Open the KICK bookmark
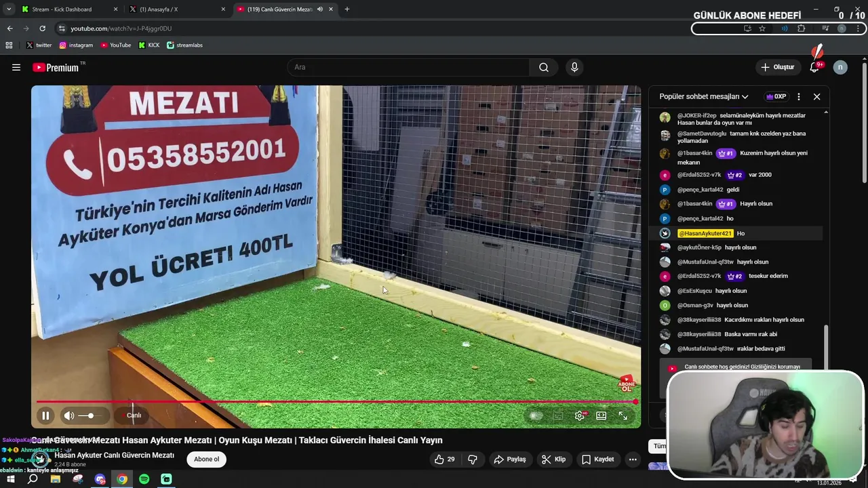This screenshot has width=868, height=488. pos(149,45)
